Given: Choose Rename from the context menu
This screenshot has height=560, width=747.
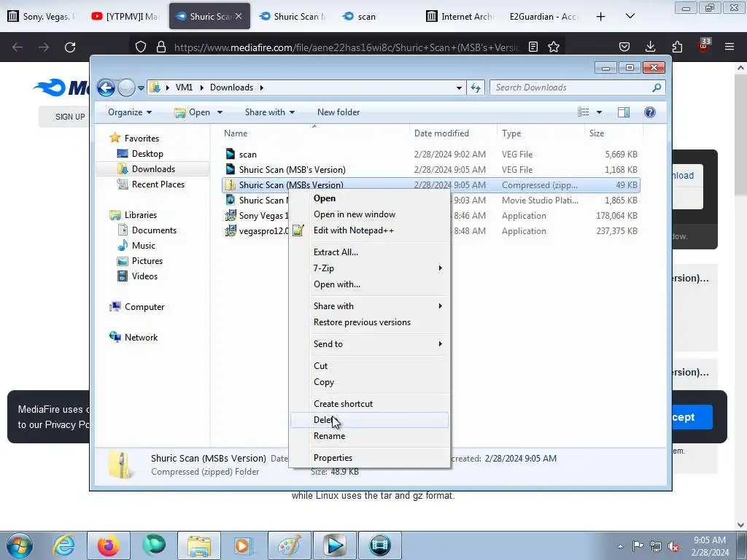Looking at the screenshot, I should click(369, 436).
